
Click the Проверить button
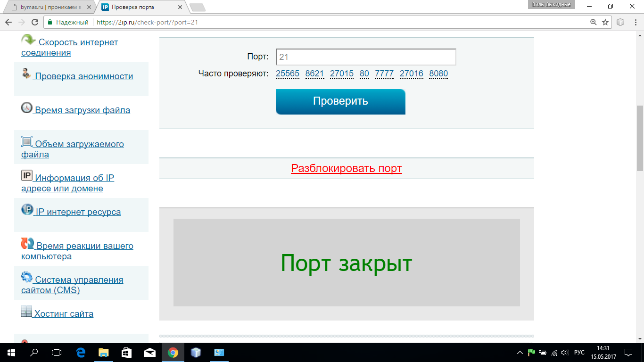(340, 101)
